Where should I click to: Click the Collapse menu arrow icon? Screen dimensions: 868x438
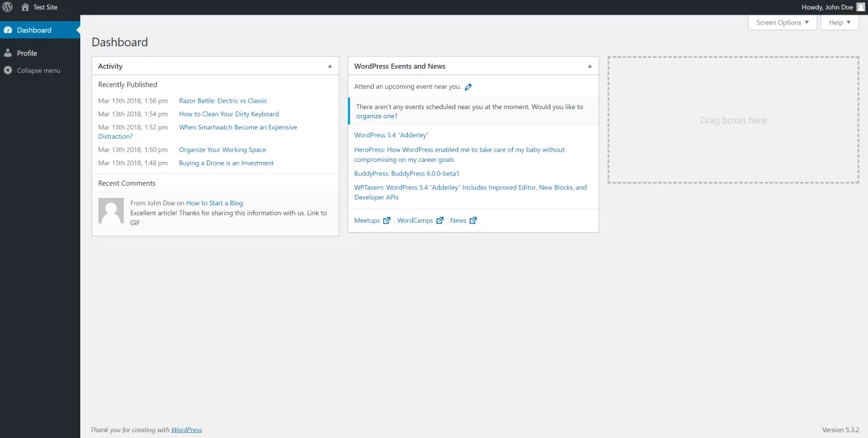pos(8,70)
